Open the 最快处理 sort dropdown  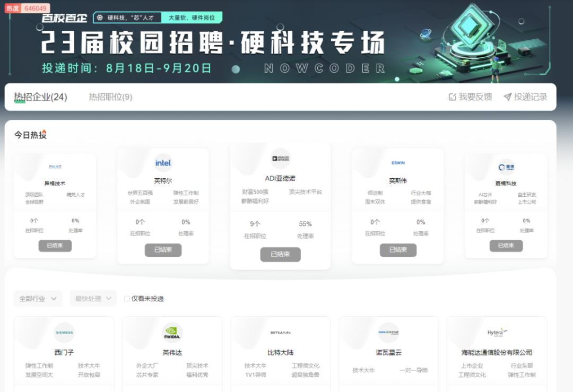point(93,299)
